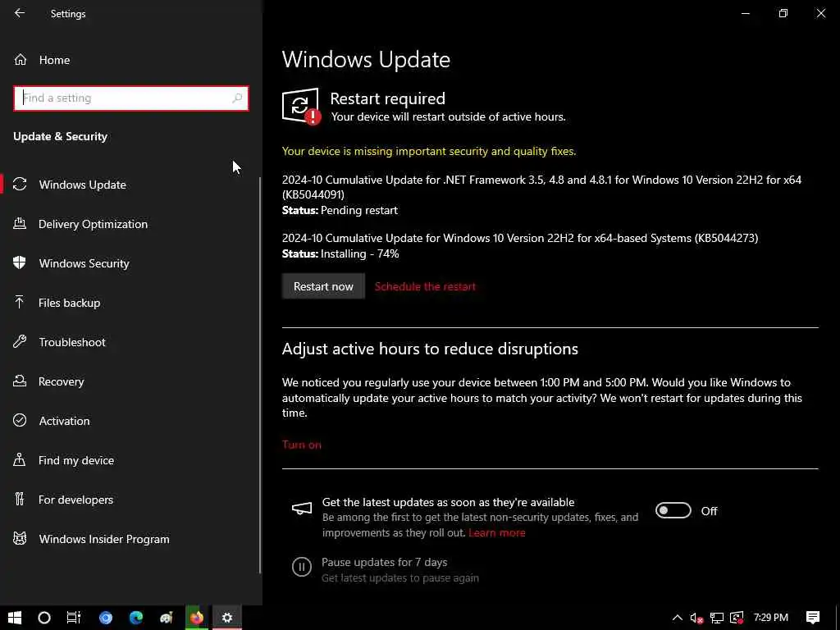Click Learn more link
The image size is (840, 630).
pyautogui.click(x=496, y=532)
